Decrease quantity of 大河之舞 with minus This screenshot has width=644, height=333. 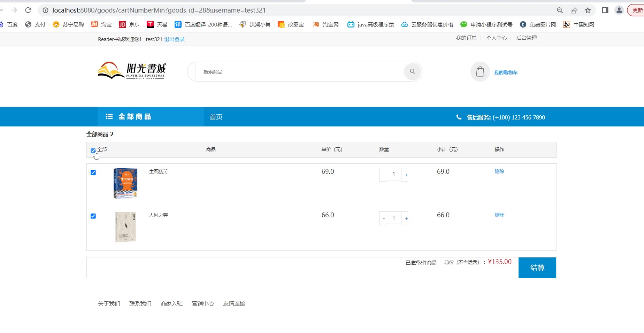pyautogui.click(x=383, y=218)
